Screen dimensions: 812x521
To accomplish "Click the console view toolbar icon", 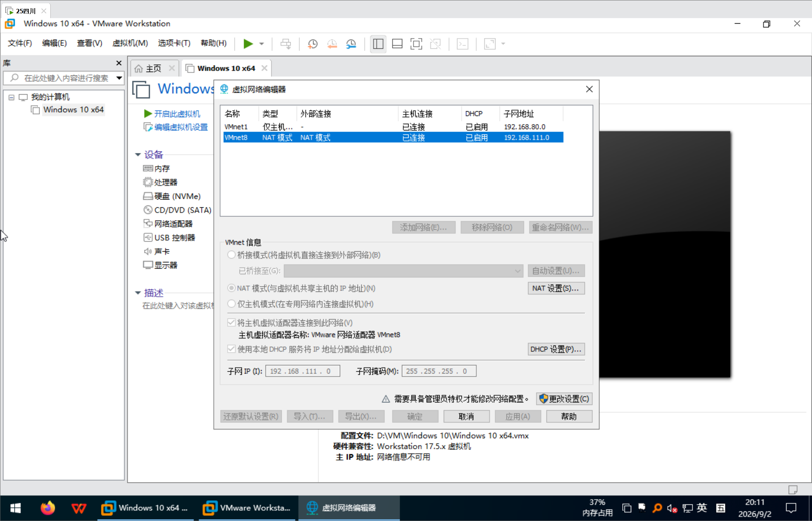I will [463, 44].
